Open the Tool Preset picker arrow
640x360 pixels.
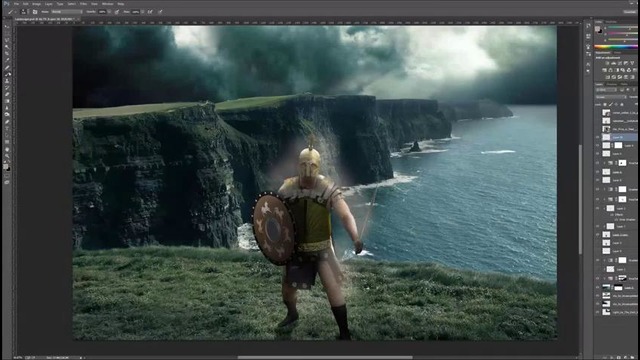(16, 12)
